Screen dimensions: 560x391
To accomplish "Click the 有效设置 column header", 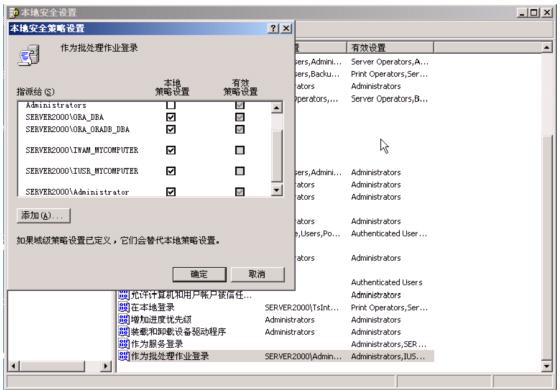I will coord(390,47).
